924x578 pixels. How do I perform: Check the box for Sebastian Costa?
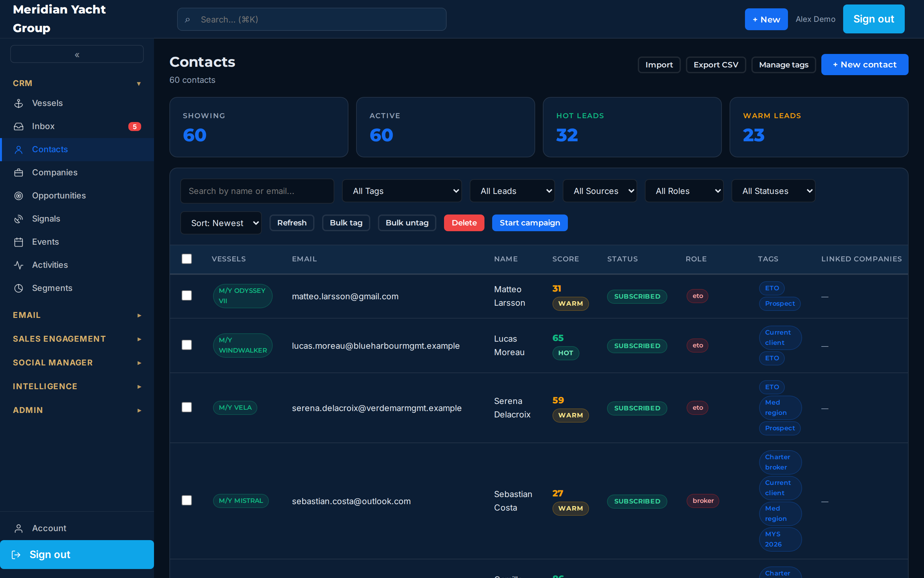point(187,500)
